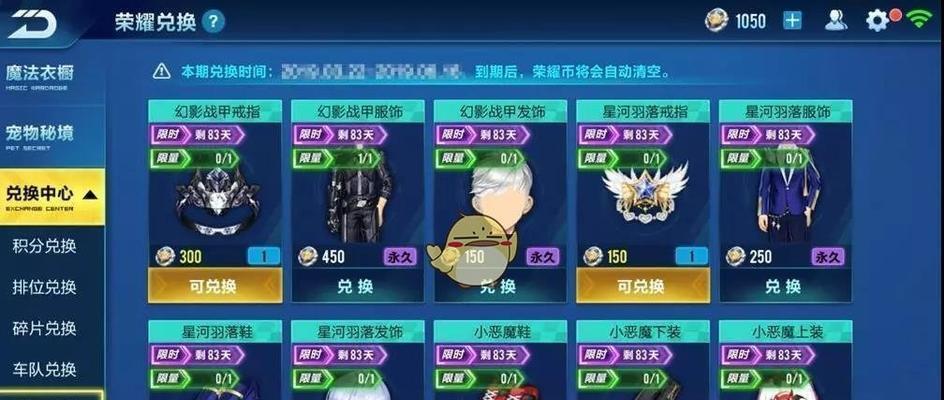The image size is (944, 400).
Task: Select the 积分兑换 sub-item
Action: pyautogui.click(x=45, y=246)
